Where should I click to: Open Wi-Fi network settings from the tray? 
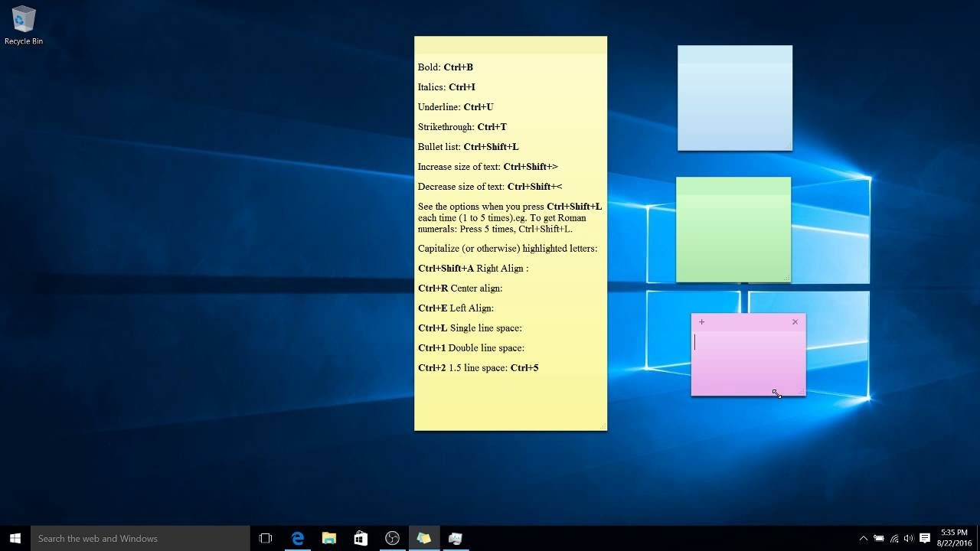(x=893, y=538)
